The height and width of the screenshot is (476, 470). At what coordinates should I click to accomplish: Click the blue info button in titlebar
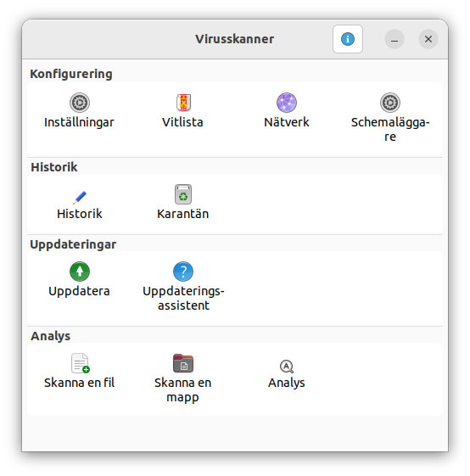348,39
